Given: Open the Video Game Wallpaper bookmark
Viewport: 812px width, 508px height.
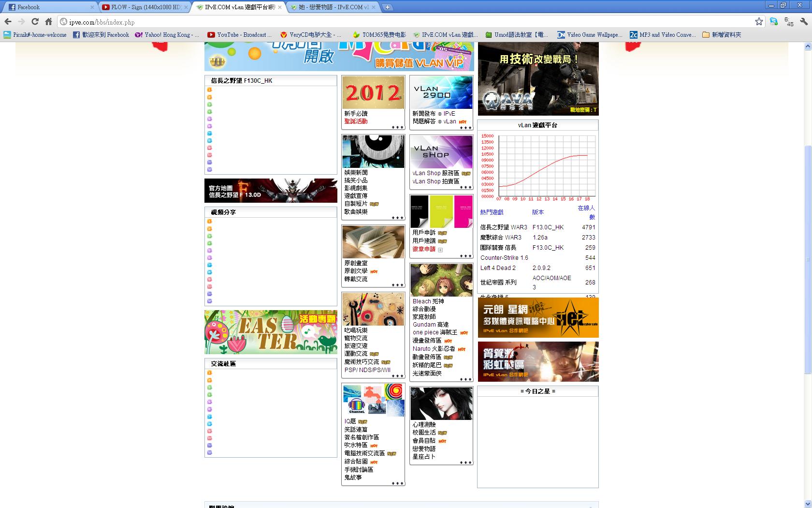Looking at the screenshot, I should (x=590, y=35).
